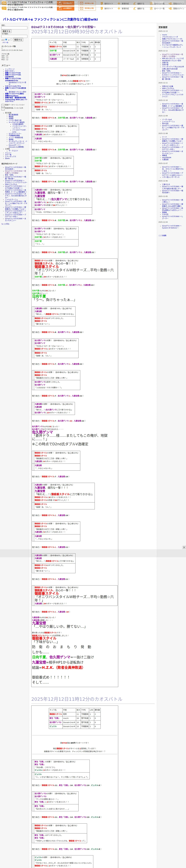
Task: Open '三善タカネ' in update history
Action: click(x=166, y=184)
